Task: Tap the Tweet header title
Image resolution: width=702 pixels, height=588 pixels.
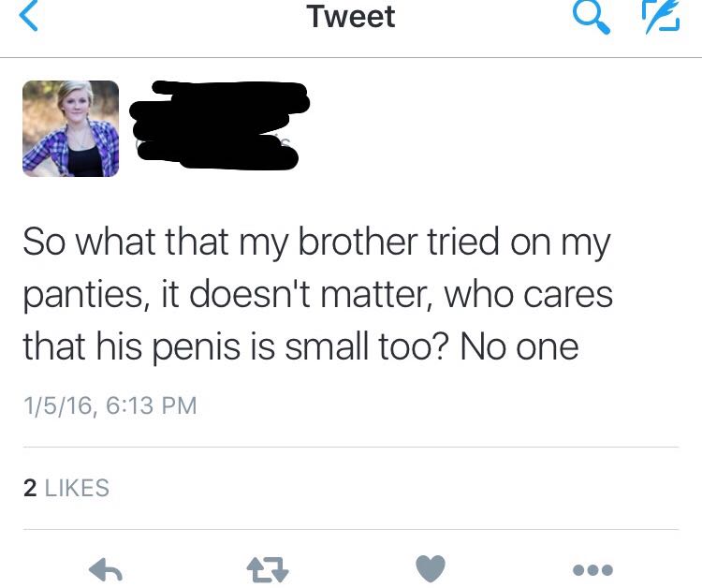Action: coord(351,17)
